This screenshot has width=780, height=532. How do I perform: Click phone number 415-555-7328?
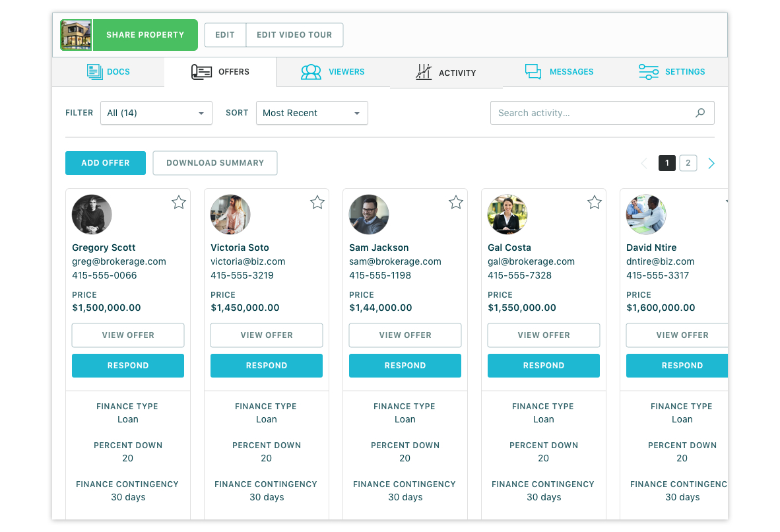tap(519, 276)
